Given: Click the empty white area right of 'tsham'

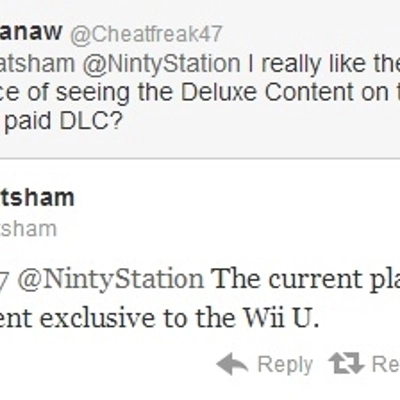Looking at the screenshot, I should [233, 197].
